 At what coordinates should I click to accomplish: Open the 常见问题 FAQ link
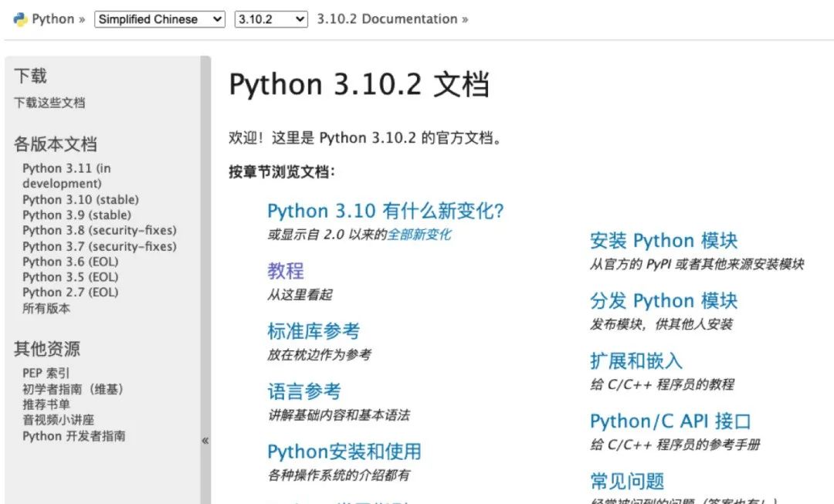(x=627, y=481)
